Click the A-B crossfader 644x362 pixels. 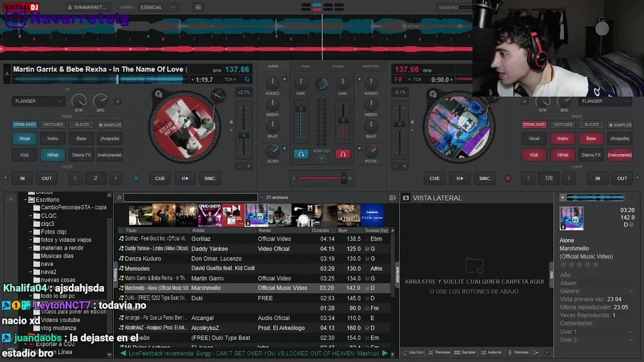(322, 178)
